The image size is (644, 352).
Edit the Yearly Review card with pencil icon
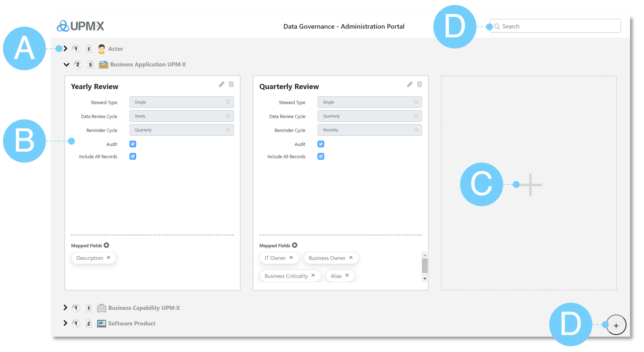221,84
